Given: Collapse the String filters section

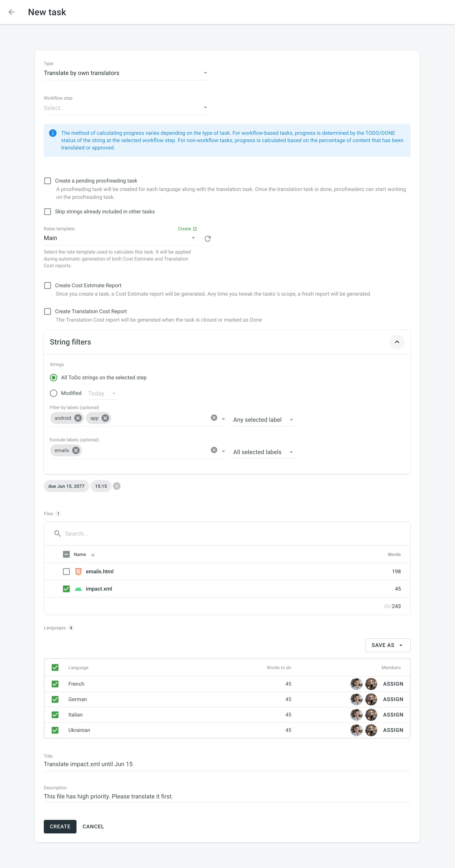Looking at the screenshot, I should pos(397,342).
